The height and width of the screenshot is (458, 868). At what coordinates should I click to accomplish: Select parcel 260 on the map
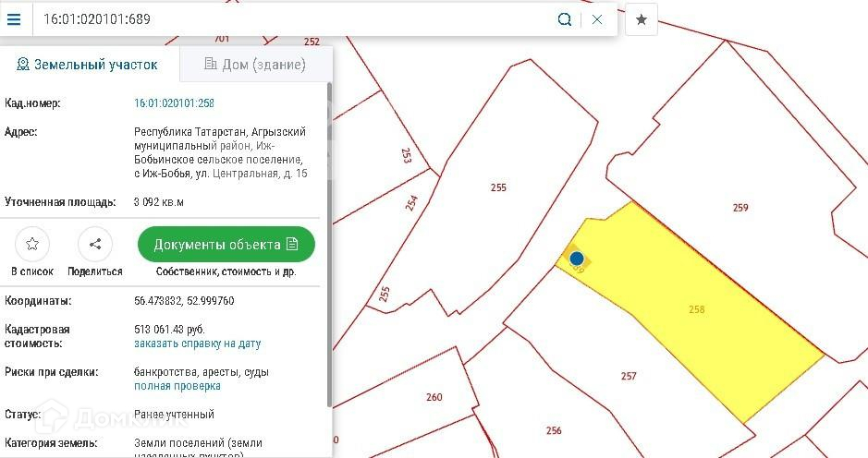pyautogui.click(x=434, y=397)
